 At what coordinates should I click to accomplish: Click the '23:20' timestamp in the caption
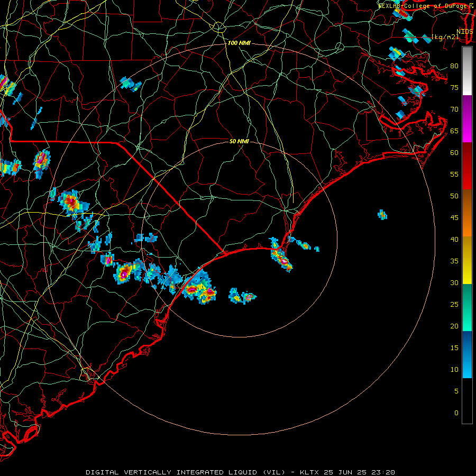[383, 472]
